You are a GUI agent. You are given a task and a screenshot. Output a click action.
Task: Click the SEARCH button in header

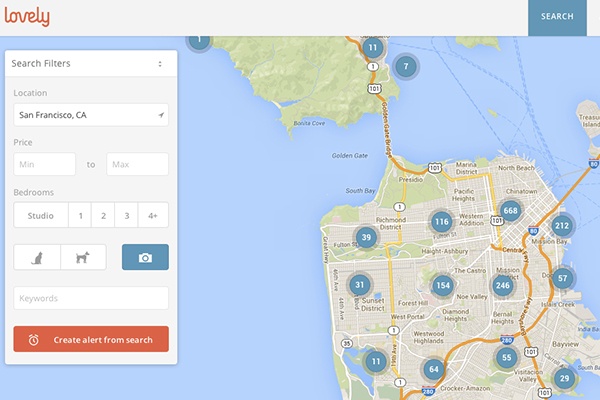(x=557, y=17)
